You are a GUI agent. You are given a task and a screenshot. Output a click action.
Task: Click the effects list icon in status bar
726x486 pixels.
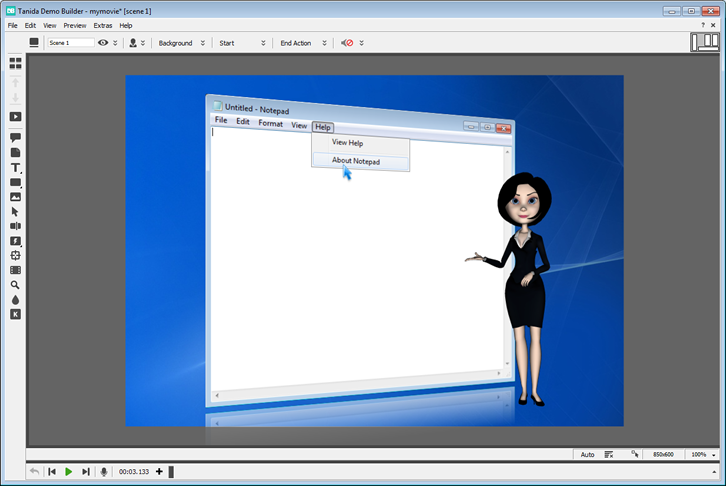(609, 455)
